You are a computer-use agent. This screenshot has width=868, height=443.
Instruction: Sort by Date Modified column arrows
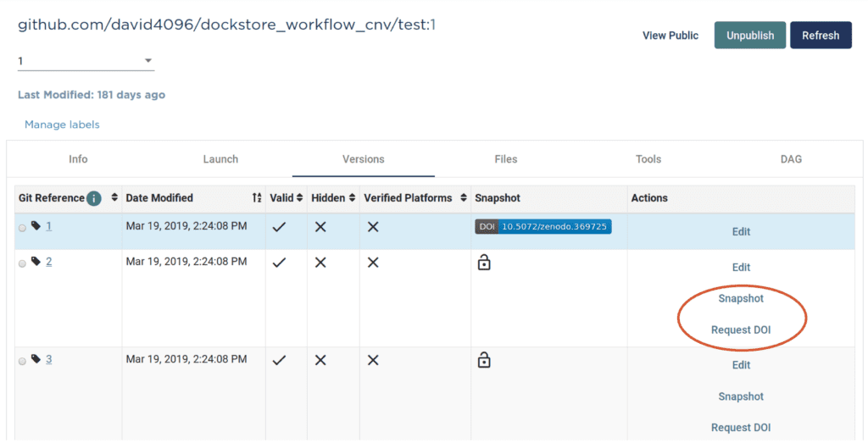point(257,197)
